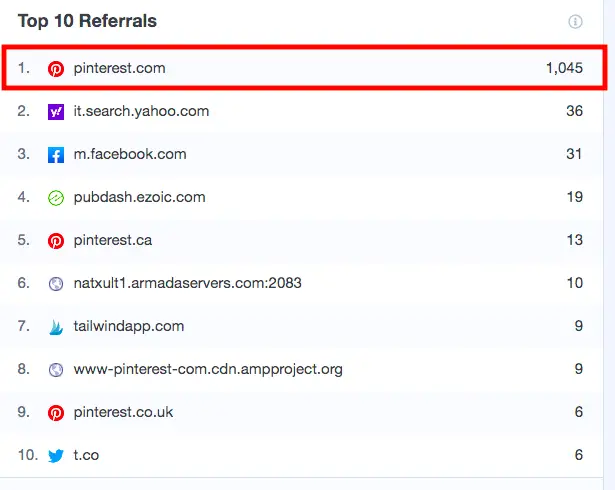The width and height of the screenshot is (615, 490).
Task: Open the pubdash.ezoic.com referral
Action: pyautogui.click(x=140, y=197)
